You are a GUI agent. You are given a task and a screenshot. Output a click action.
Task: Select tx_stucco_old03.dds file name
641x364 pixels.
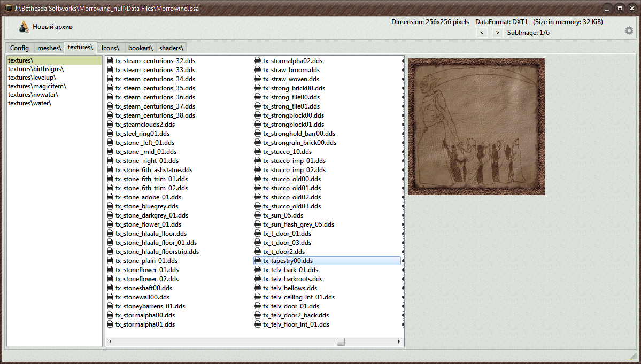[292, 206]
